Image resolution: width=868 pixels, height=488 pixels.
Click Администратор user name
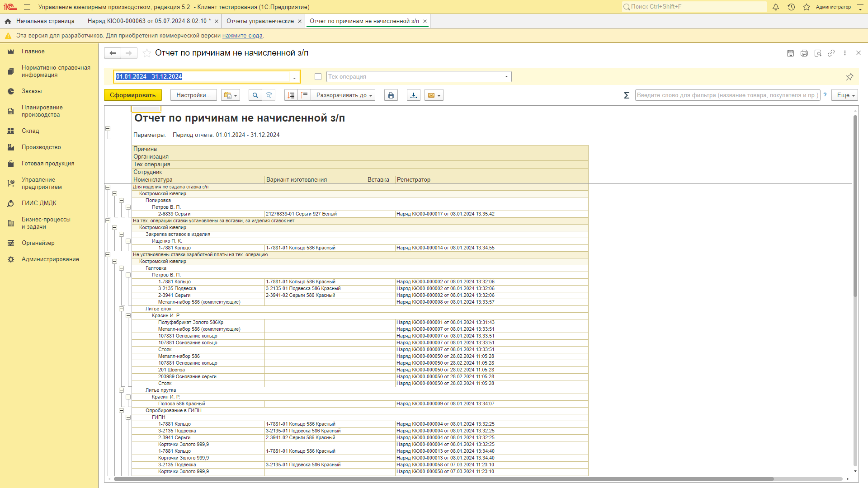click(833, 7)
